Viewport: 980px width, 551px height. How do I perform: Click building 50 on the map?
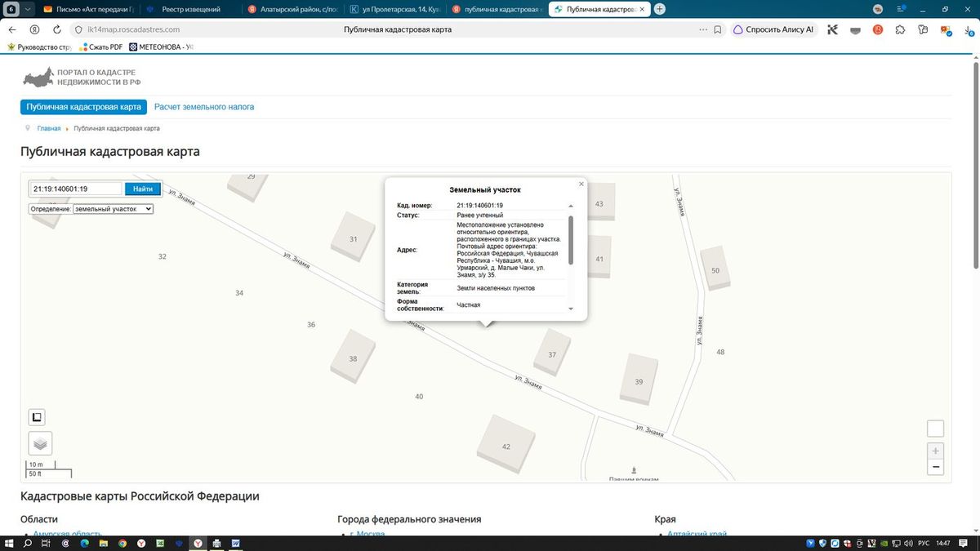[716, 270]
